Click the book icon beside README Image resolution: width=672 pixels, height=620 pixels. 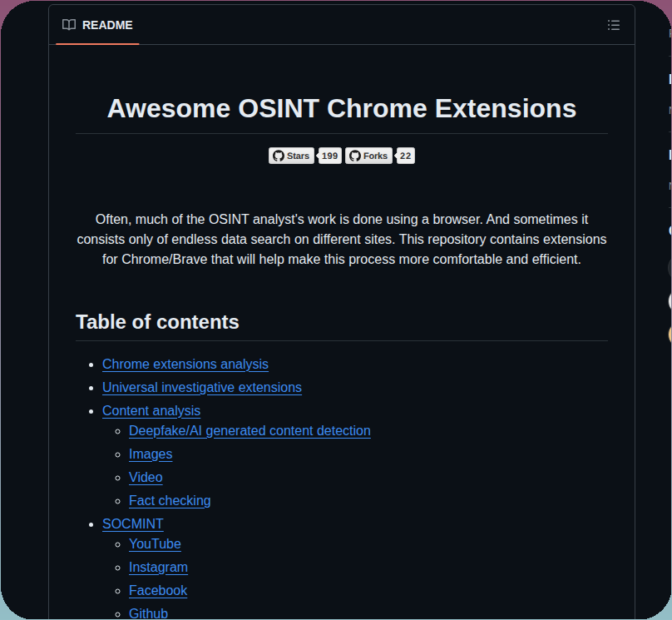point(69,25)
